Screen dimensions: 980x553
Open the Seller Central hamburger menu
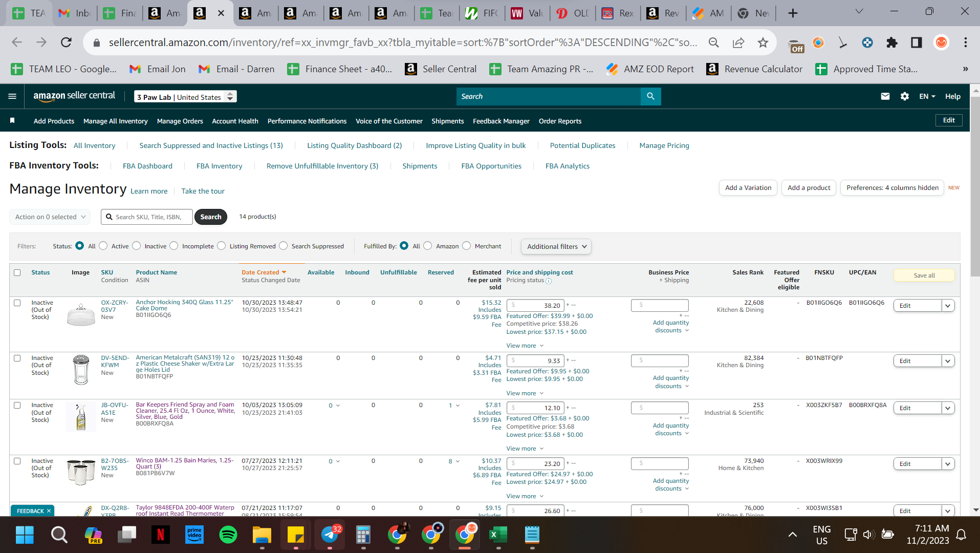(x=12, y=96)
